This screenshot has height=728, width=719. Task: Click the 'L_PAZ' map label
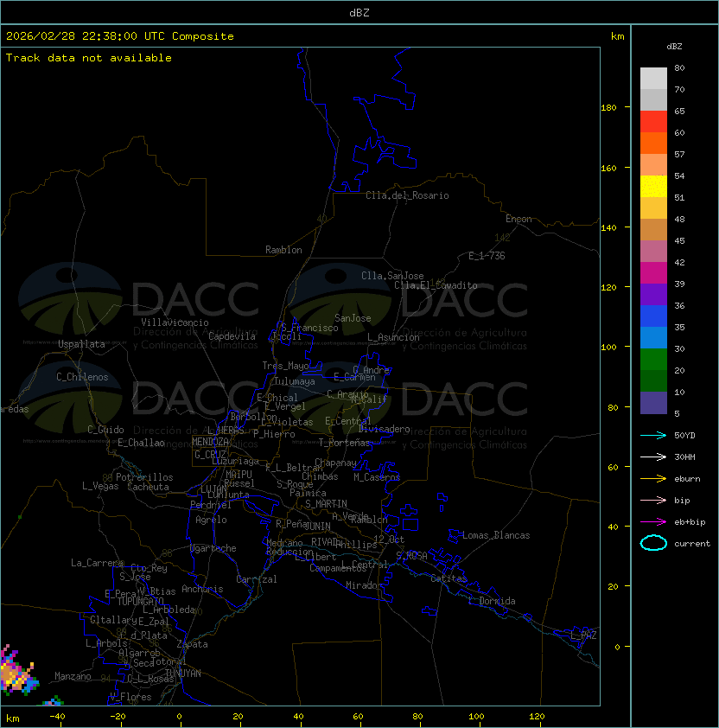(x=583, y=635)
